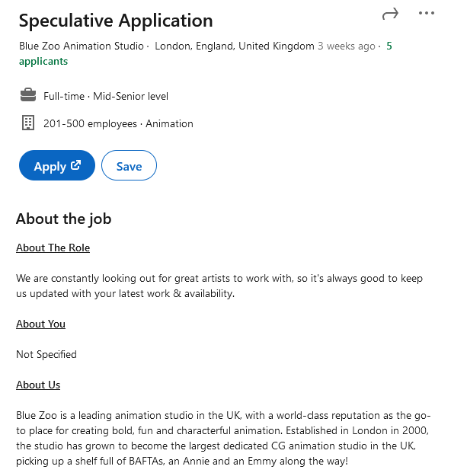The height and width of the screenshot is (476, 451).
Task: Click the briefcase job type icon
Action: [28, 95]
